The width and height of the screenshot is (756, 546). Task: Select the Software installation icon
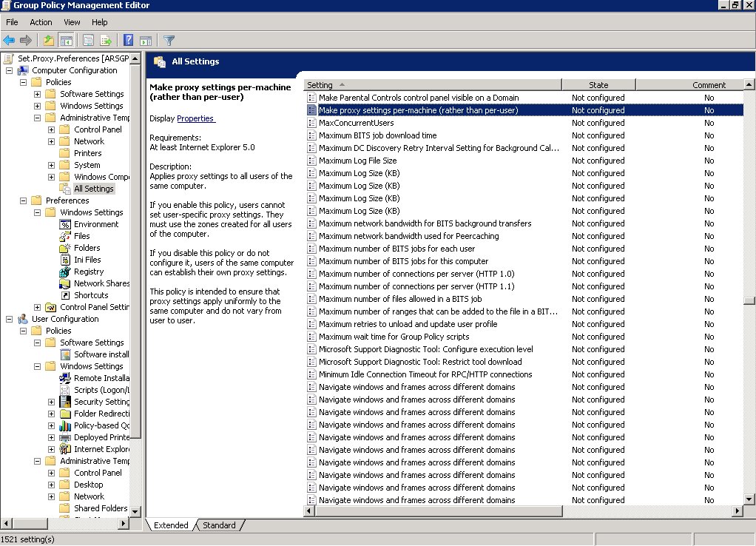pyautogui.click(x=65, y=354)
